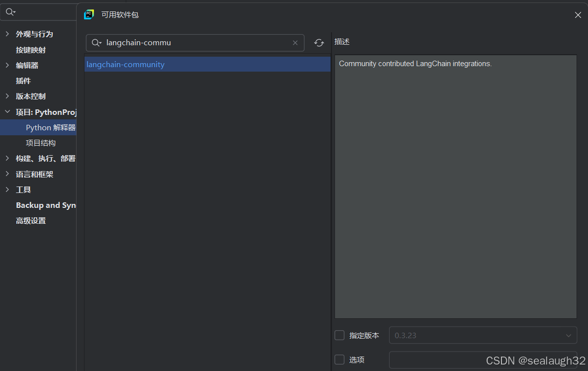Click the search magnifier in package field

[96, 43]
